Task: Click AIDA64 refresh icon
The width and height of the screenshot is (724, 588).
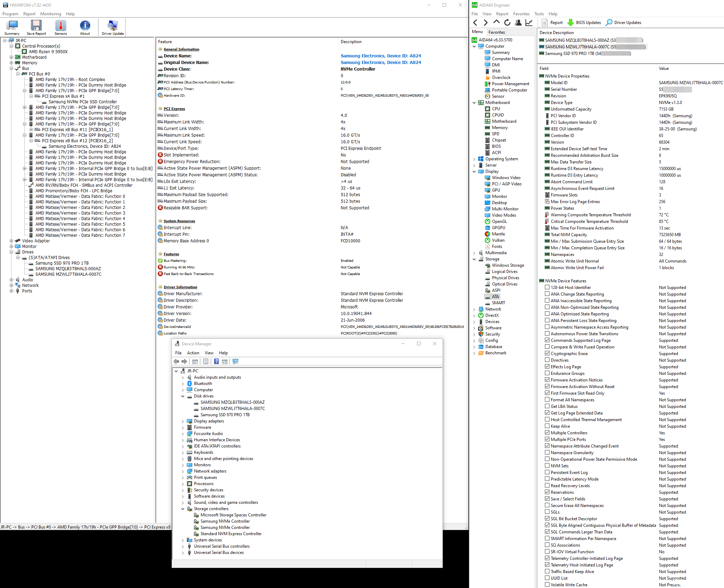Action: coord(507,23)
